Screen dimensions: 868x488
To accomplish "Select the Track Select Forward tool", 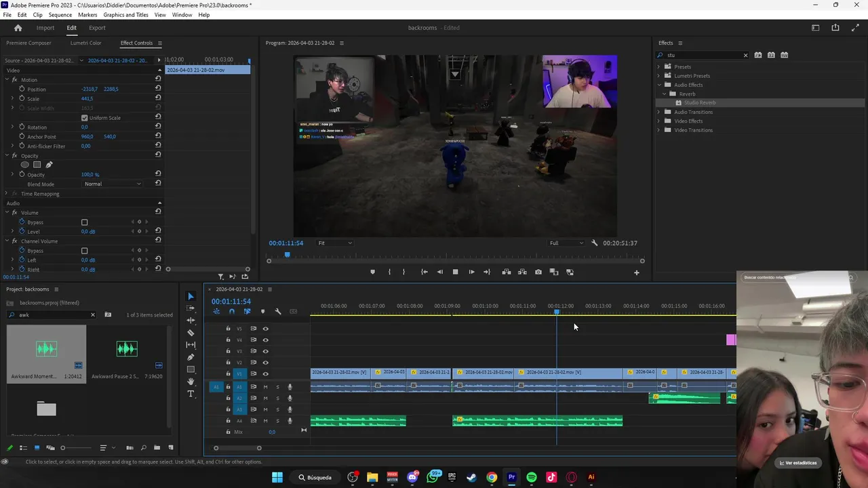I will (191, 308).
